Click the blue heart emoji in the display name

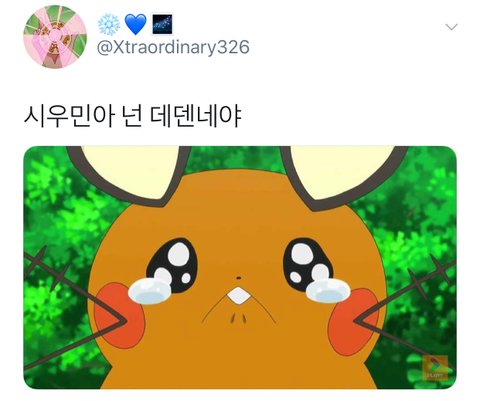point(135,25)
